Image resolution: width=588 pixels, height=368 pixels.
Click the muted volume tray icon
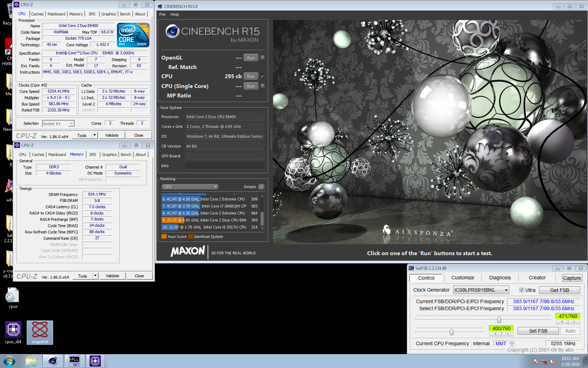[553, 361]
